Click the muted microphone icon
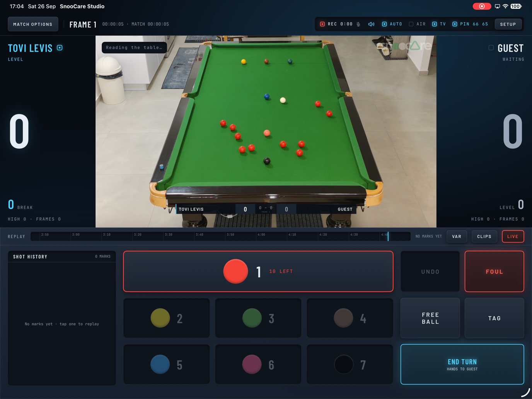532x399 pixels. [358, 24]
